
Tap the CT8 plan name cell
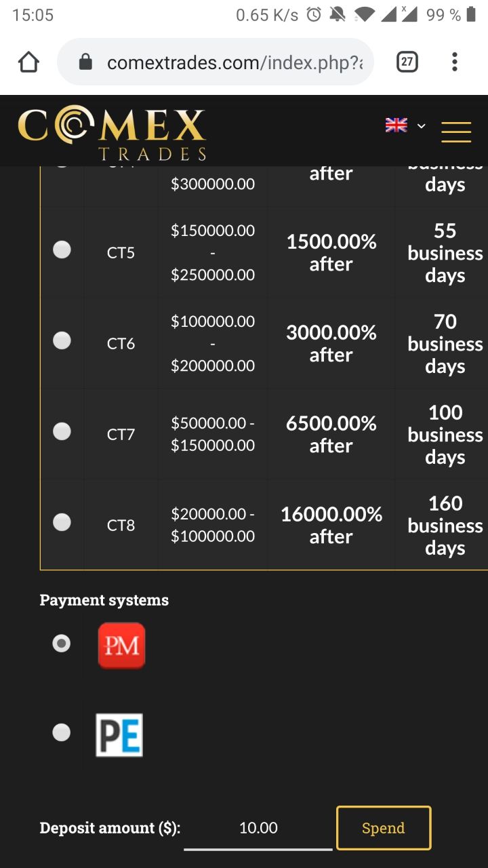(x=121, y=525)
